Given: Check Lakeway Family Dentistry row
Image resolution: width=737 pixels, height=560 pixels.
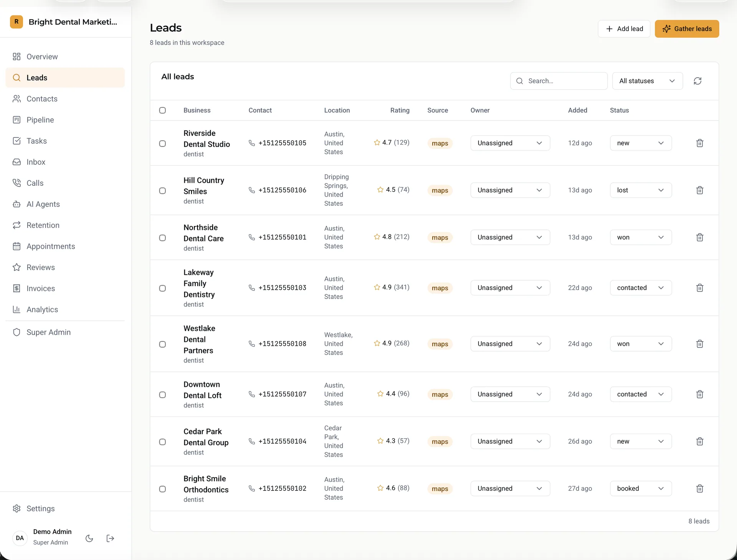Looking at the screenshot, I should (162, 288).
